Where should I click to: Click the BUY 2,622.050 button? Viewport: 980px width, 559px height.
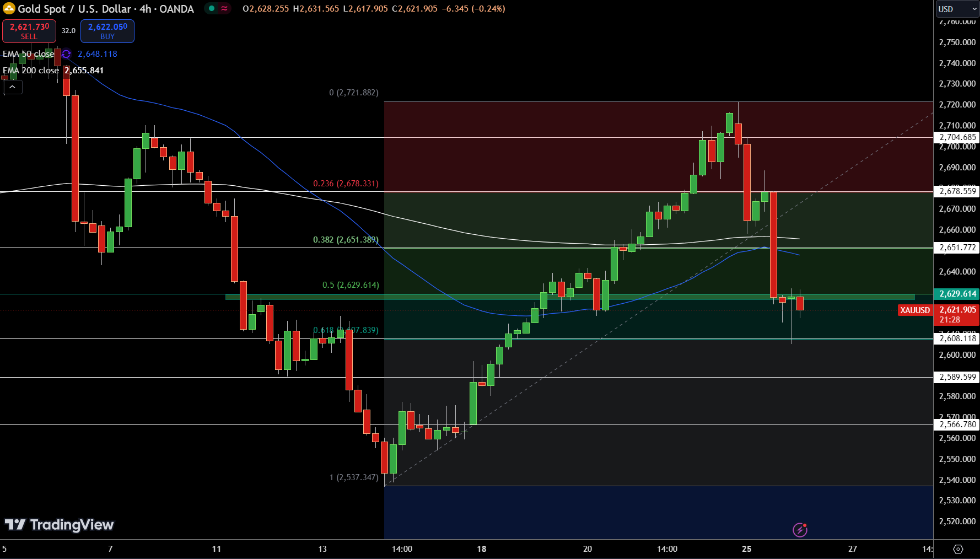click(x=107, y=31)
